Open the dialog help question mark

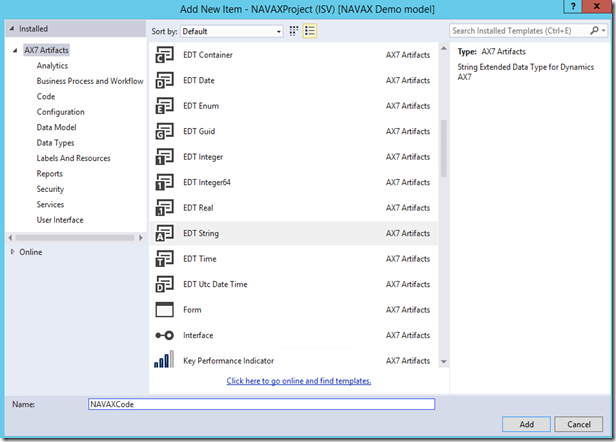pos(573,6)
